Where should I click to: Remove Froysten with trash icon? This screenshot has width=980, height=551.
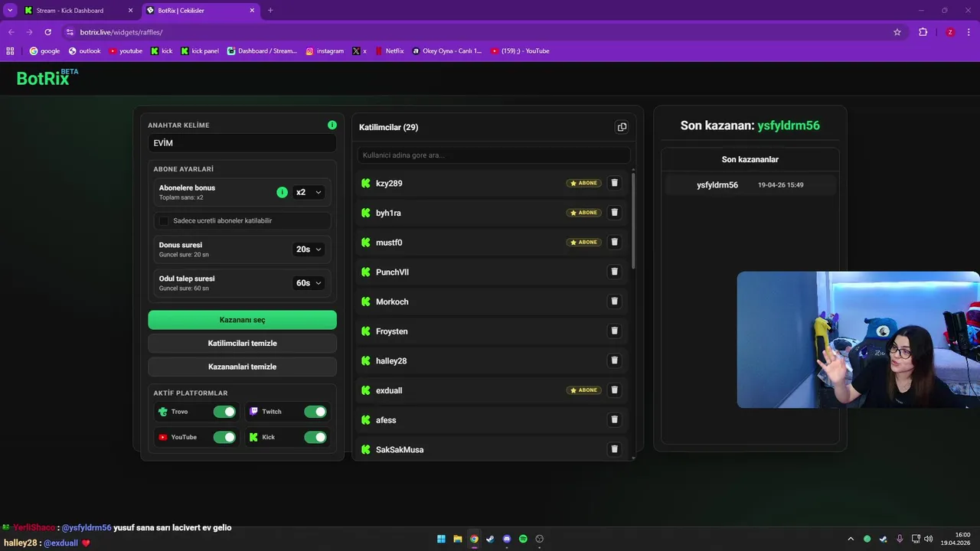click(x=614, y=331)
